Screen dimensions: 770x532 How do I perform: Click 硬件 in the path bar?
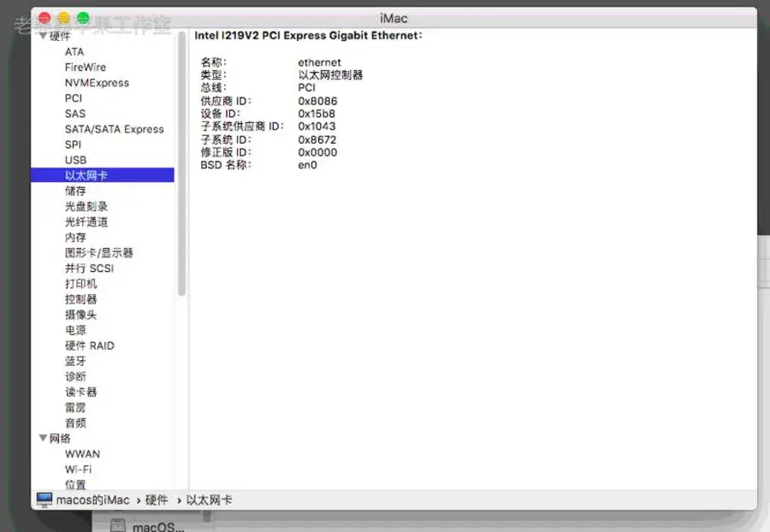click(x=157, y=500)
